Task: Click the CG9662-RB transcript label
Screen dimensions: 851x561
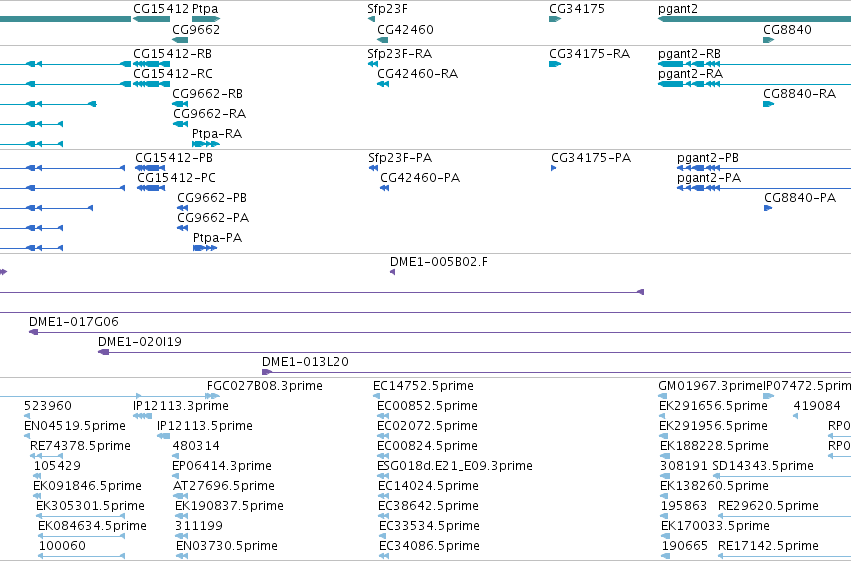Action: click(207, 93)
